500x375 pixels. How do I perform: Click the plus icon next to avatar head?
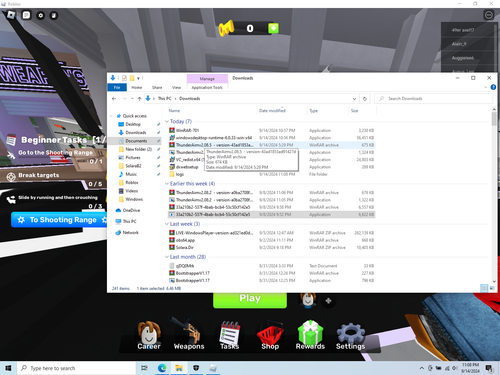click(x=328, y=301)
